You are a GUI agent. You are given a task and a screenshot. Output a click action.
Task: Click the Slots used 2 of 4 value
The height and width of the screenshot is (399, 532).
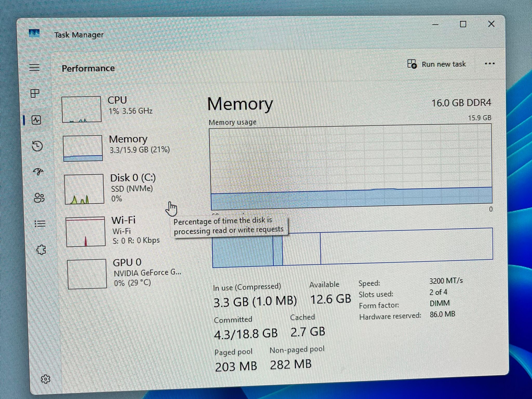[x=438, y=292]
